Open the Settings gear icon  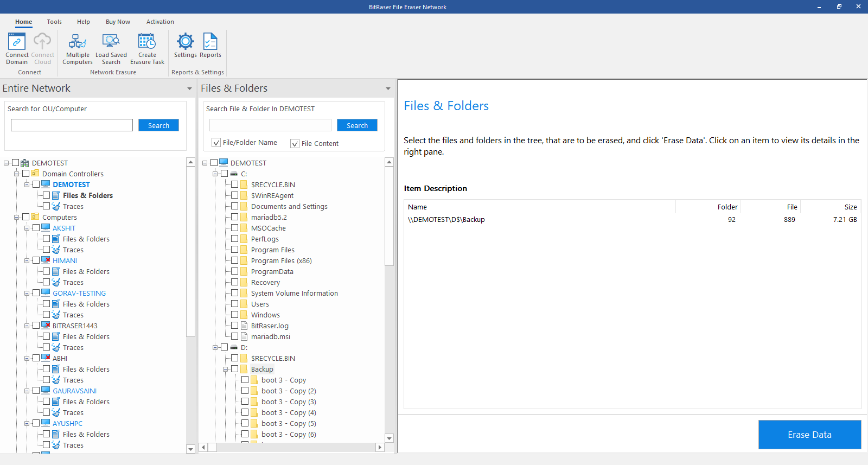click(x=186, y=41)
